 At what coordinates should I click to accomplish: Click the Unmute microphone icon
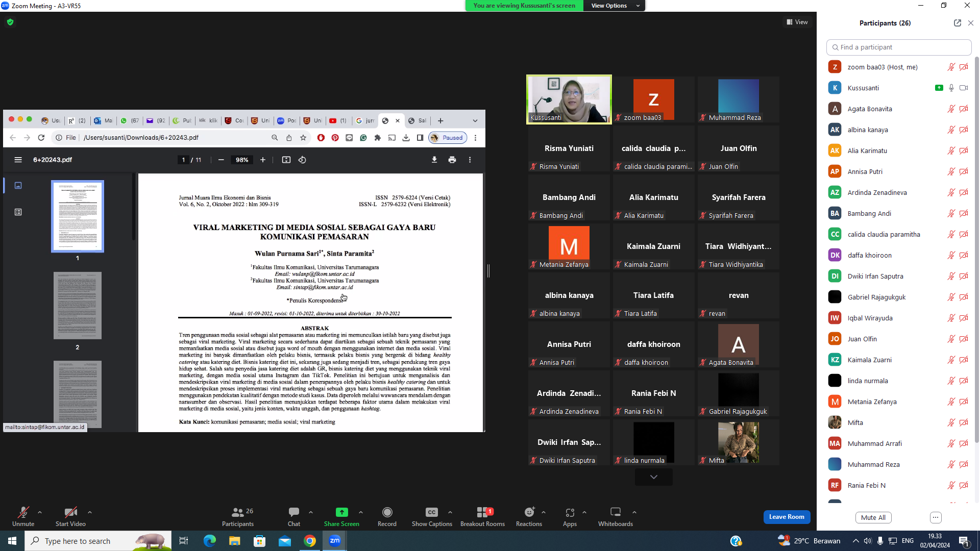(x=23, y=512)
